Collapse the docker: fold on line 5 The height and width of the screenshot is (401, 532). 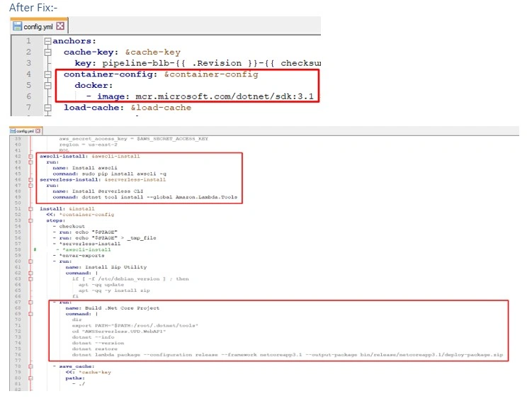pyautogui.click(x=48, y=86)
